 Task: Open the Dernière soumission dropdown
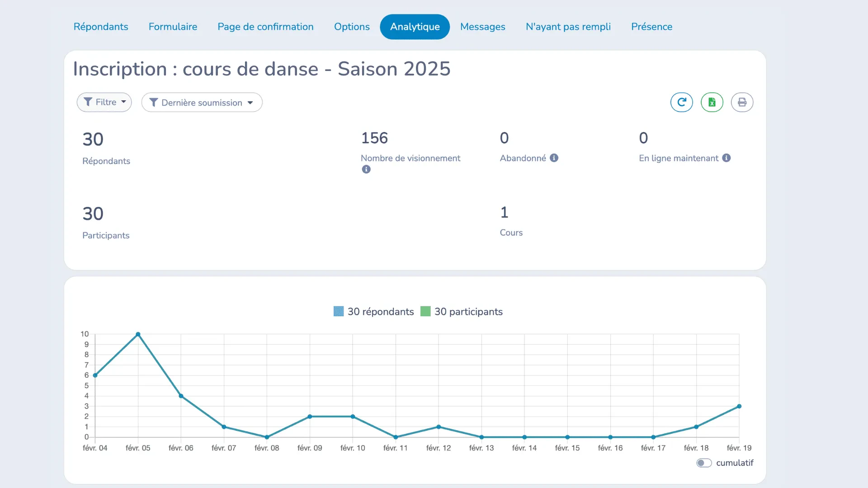point(202,103)
